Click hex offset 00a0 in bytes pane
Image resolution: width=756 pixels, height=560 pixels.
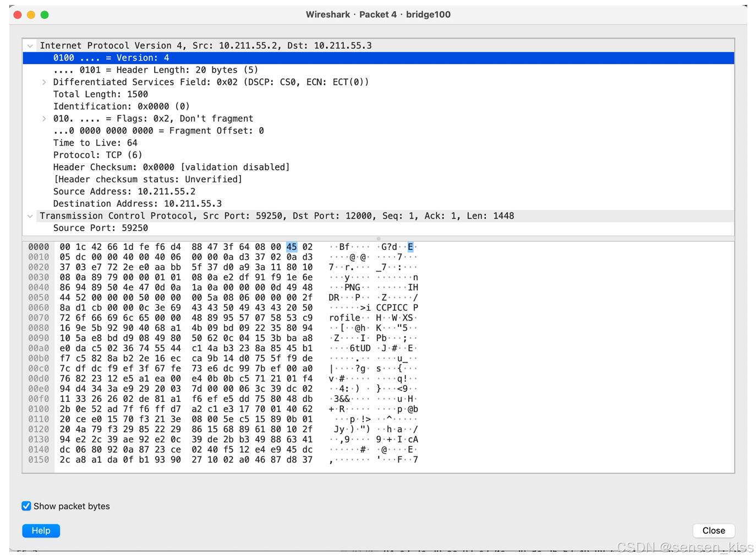(39, 348)
